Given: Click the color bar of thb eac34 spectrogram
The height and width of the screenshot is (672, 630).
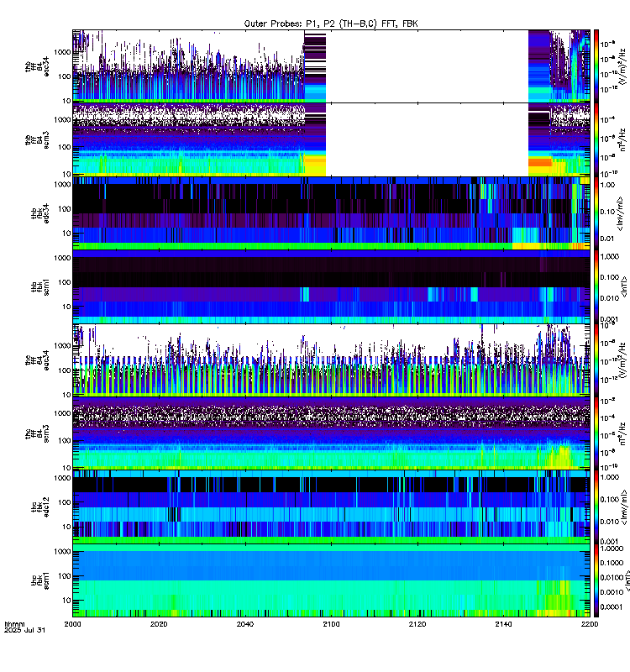Looking at the screenshot, I should [x=596, y=66].
